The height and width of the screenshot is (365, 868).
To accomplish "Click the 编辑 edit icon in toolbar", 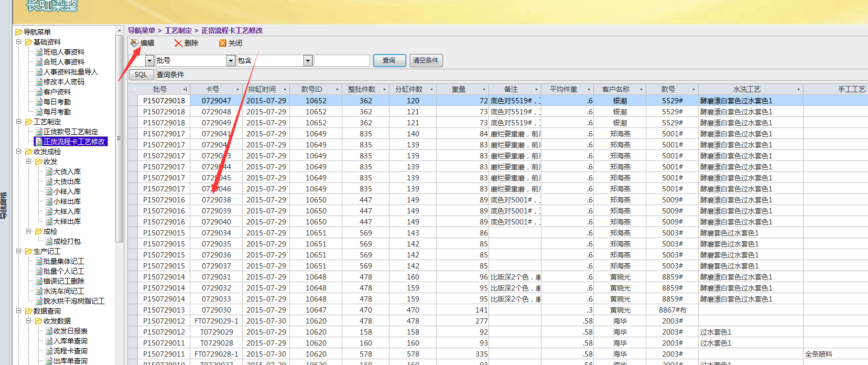I will [135, 43].
